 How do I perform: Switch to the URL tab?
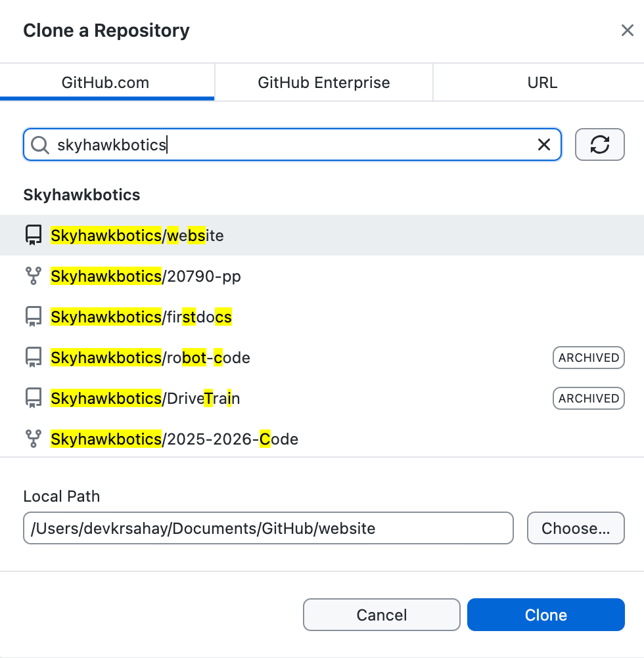coord(541,82)
